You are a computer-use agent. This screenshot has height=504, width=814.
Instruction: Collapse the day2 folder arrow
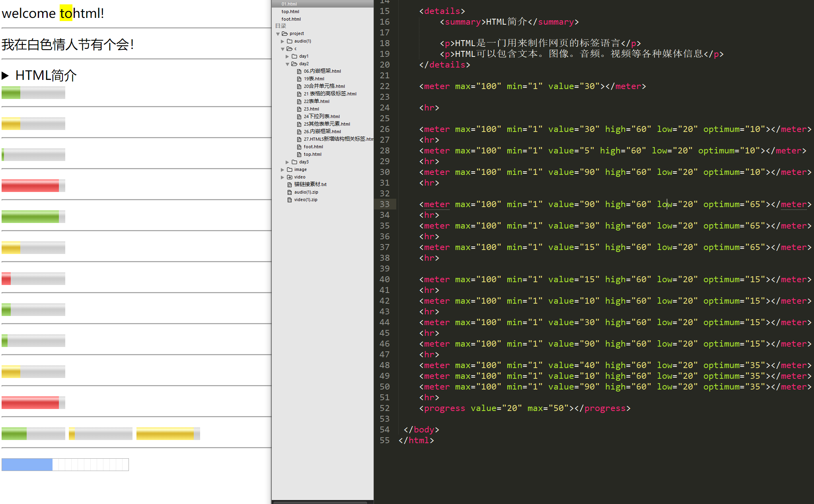click(x=287, y=64)
